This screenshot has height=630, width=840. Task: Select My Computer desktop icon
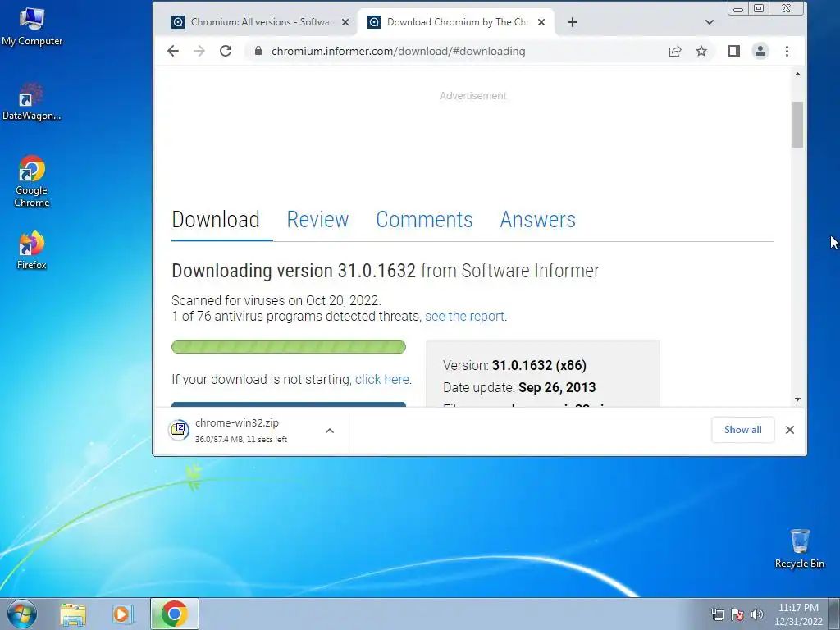[32, 27]
